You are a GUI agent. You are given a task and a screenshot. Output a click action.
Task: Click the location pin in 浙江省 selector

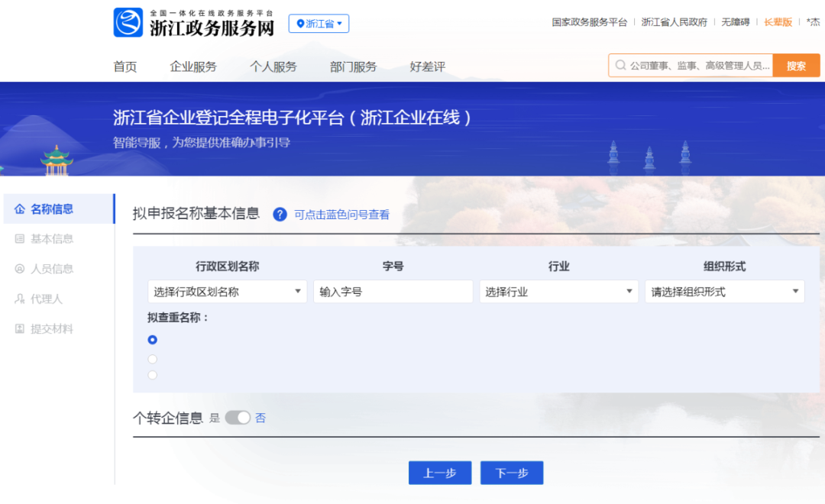tap(299, 24)
